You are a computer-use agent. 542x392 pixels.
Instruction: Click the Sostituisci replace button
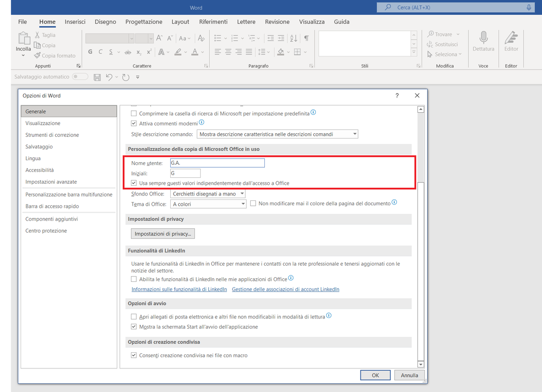(x=442, y=44)
